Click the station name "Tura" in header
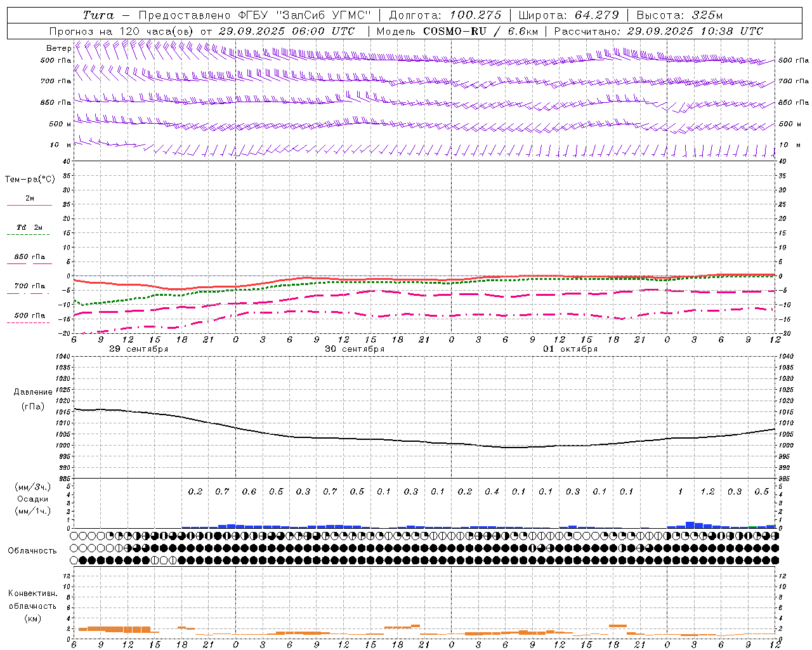 point(98,15)
